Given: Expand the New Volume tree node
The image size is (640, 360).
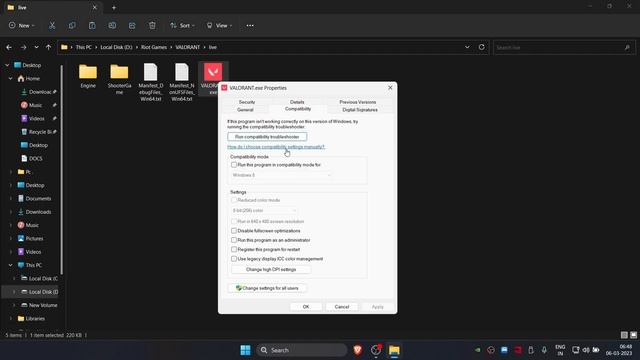Looking at the screenshot, I should tap(14, 305).
